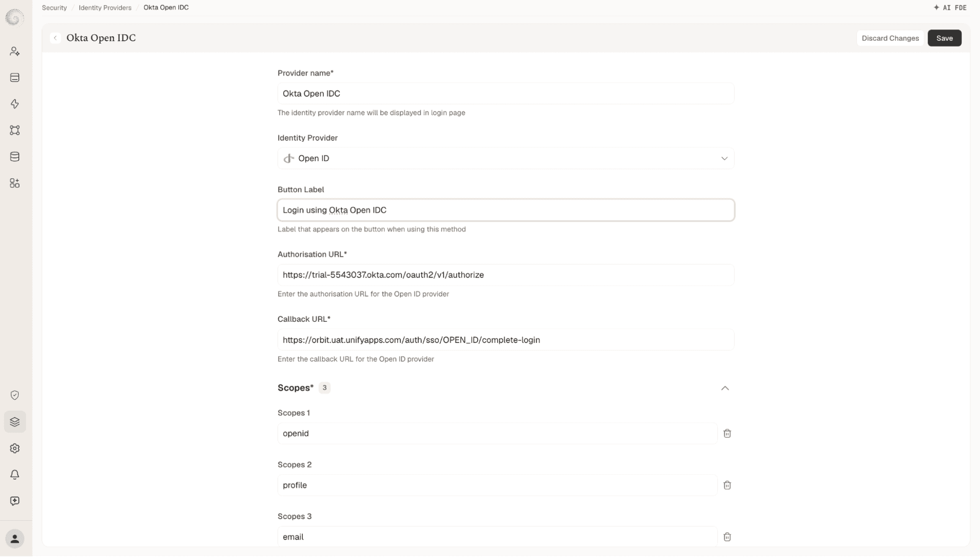Open the user-add icon in sidebar
Image resolution: width=980 pixels, height=557 pixels.
pos(15,52)
